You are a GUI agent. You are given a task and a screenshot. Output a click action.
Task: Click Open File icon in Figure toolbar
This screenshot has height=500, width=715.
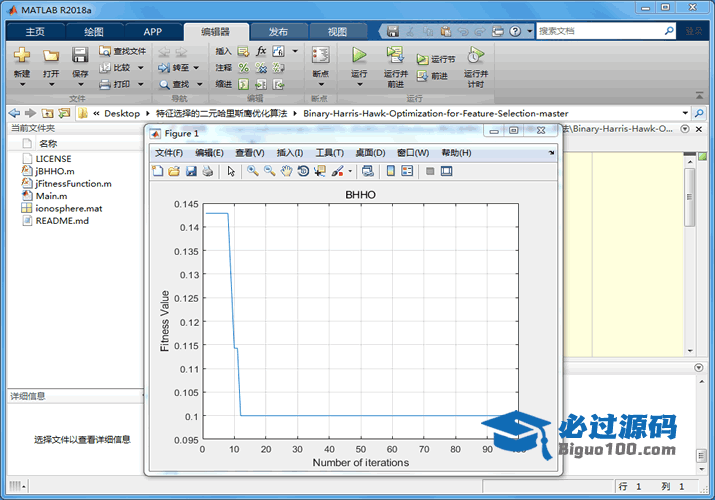pos(174,171)
